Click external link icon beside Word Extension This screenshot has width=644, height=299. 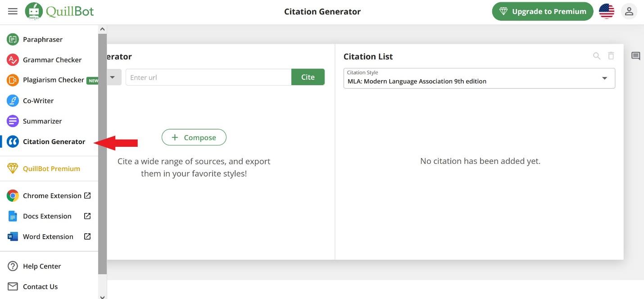pos(88,236)
